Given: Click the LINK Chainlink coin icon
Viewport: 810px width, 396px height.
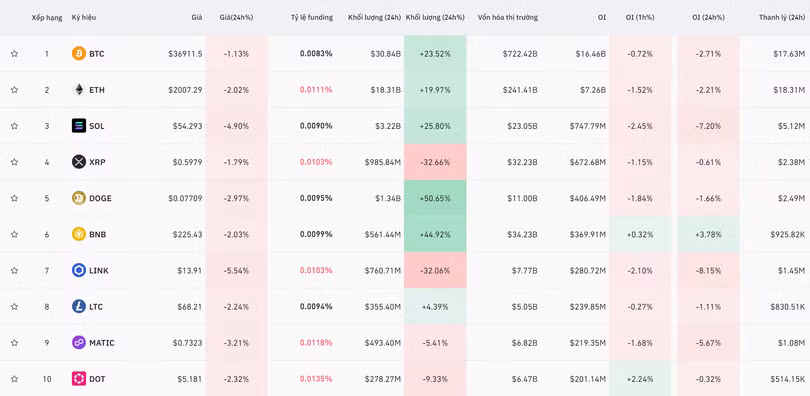Looking at the screenshot, I should [x=79, y=271].
